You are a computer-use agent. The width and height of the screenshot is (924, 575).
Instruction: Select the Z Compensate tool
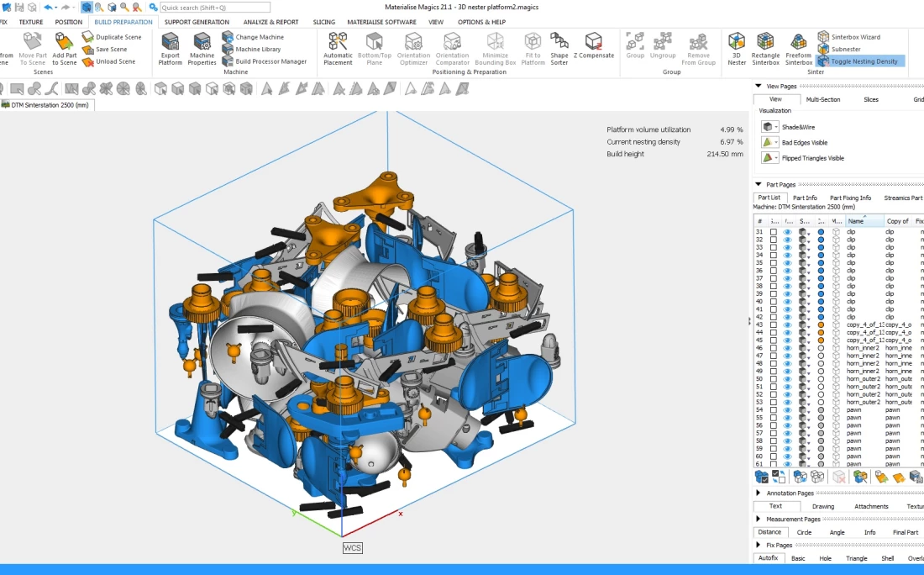[594, 47]
